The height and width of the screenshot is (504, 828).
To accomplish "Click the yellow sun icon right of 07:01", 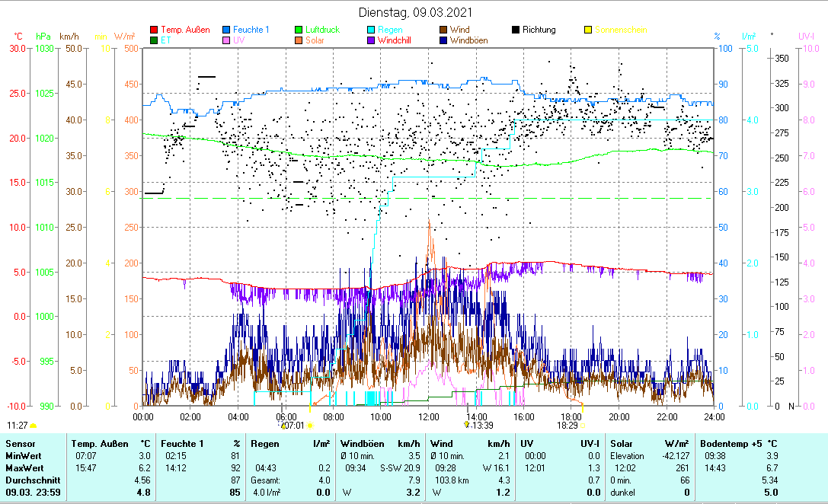I will (x=310, y=426).
